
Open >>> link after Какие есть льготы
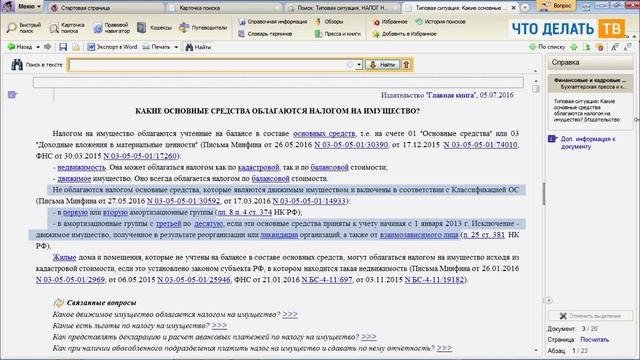tap(219, 326)
